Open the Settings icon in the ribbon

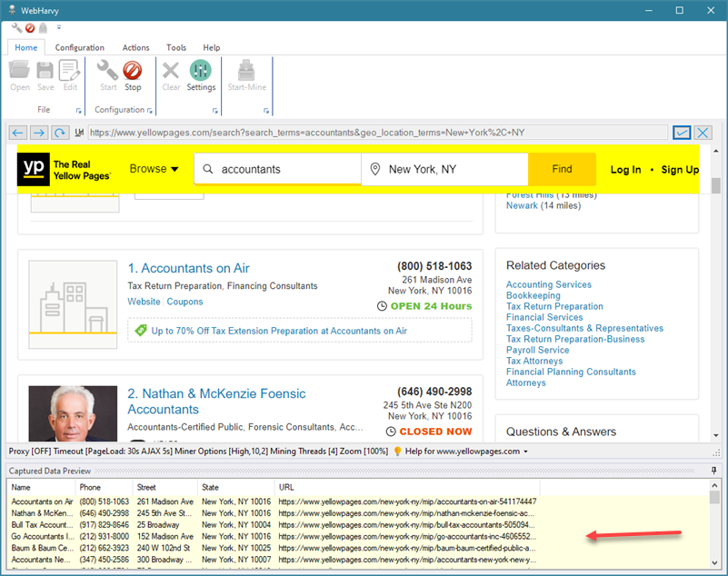201,72
